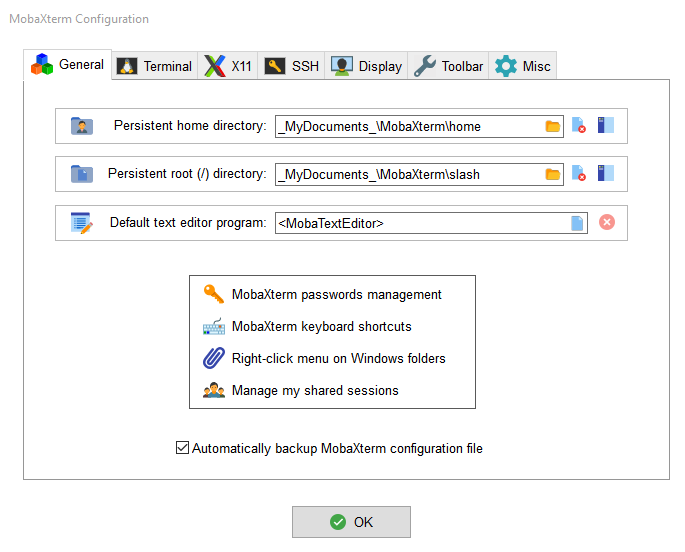Configure right-click menu on Windows folders
Image resolution: width=685 pixels, height=552 pixels.
click(x=338, y=358)
